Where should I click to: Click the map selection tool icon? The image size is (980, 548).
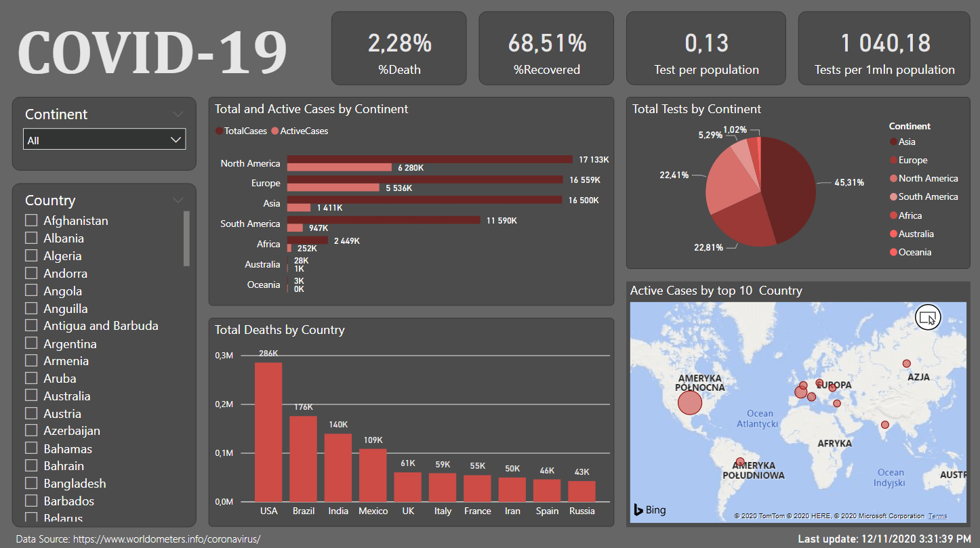pyautogui.click(x=928, y=317)
